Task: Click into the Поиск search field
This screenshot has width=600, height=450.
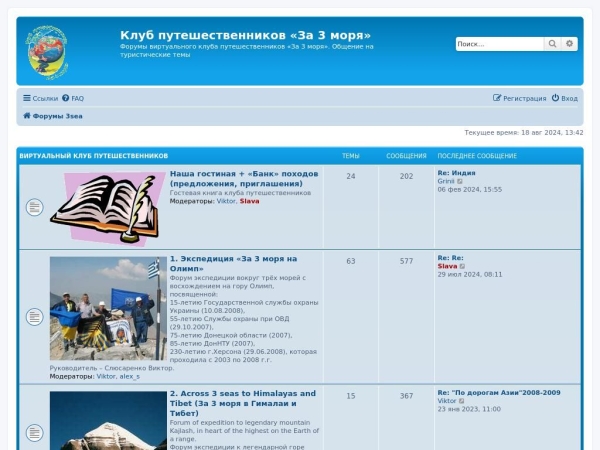Action: point(499,44)
